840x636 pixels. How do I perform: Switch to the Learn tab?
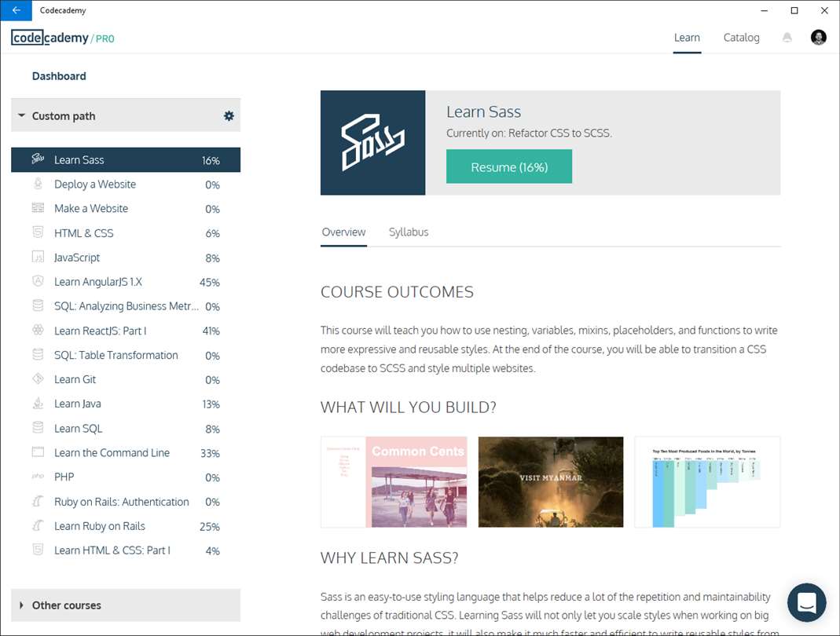(x=687, y=38)
